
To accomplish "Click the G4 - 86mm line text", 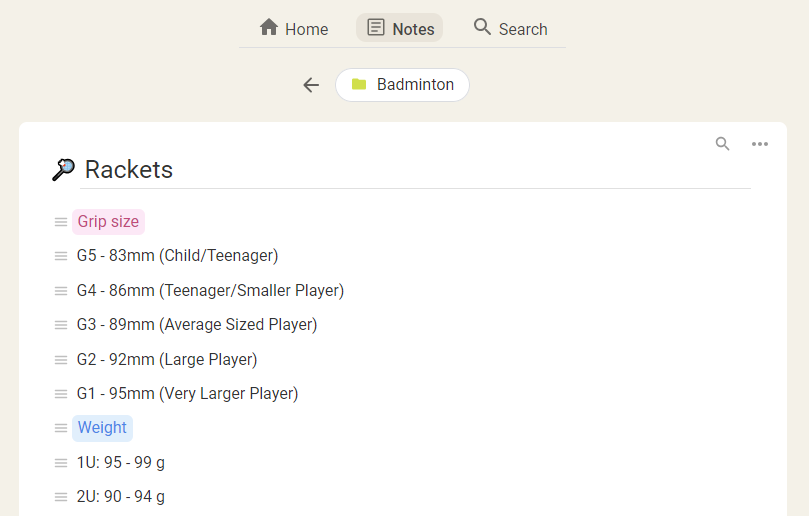I will pos(210,291).
